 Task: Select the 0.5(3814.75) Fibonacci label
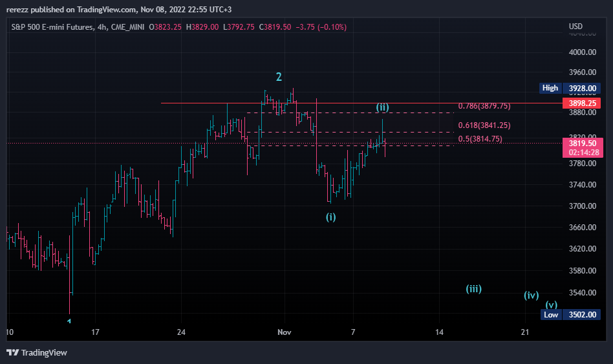point(480,139)
